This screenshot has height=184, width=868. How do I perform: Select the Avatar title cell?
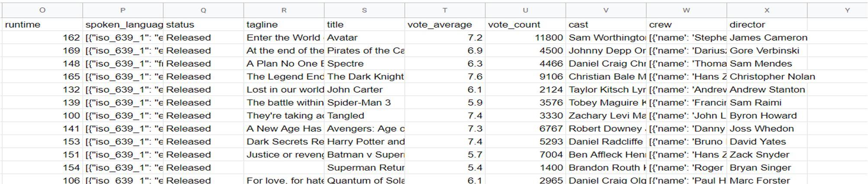click(364, 38)
